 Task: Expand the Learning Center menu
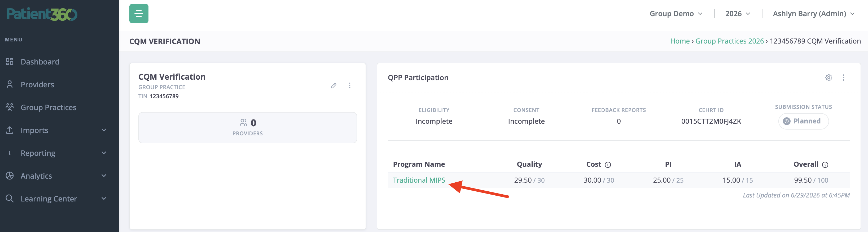pyautogui.click(x=56, y=199)
